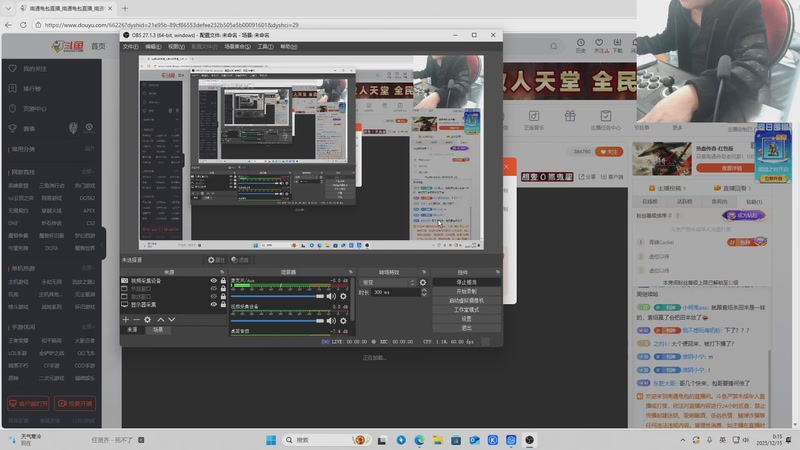Open the 工具 menu in OBS
Viewport: 800px width, 450px height.
tap(265, 46)
